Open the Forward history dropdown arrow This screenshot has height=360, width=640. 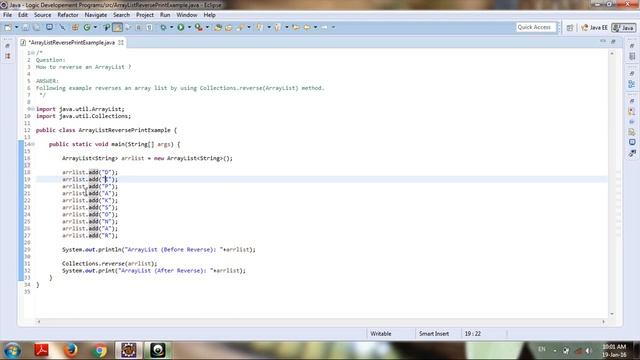333,27
